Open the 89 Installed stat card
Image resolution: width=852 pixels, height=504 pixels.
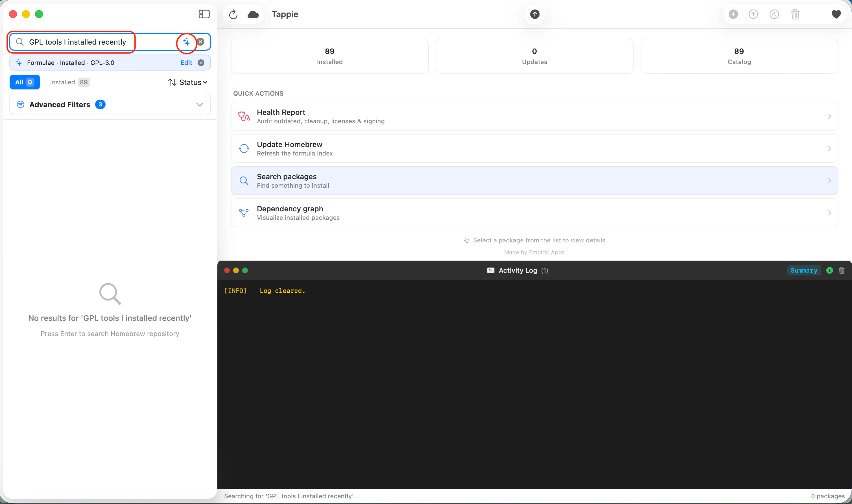click(329, 56)
